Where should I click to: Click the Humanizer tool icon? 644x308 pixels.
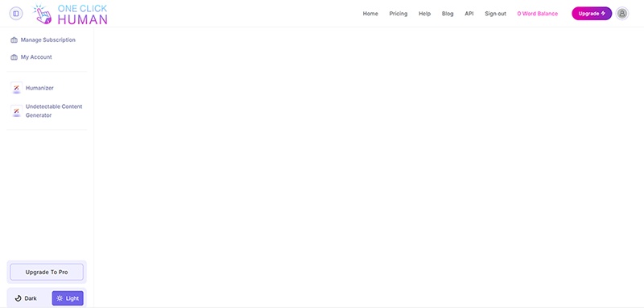click(x=16, y=88)
